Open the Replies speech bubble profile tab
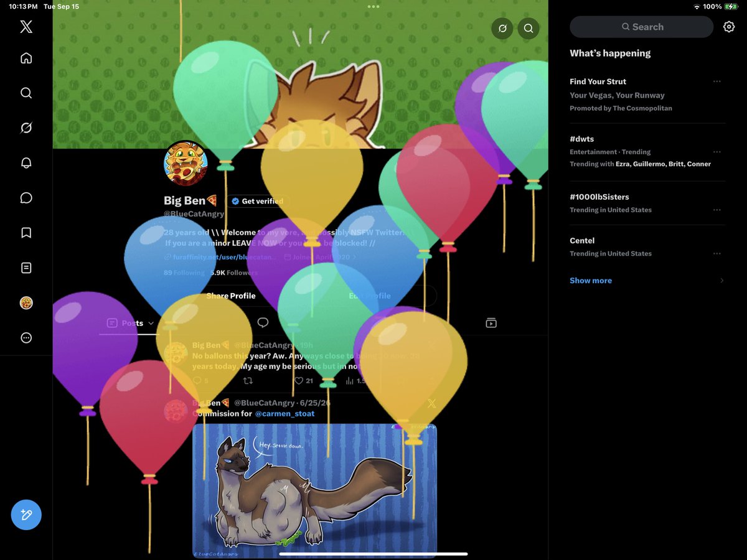Screen dimensions: 747x560 (x=263, y=322)
